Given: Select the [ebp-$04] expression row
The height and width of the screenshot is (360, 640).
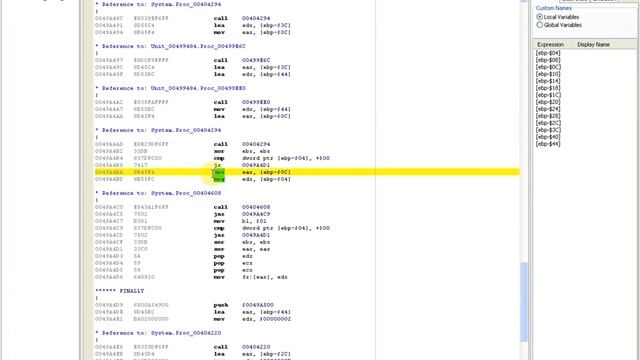Looking at the screenshot, I should pyautogui.click(x=548, y=53).
